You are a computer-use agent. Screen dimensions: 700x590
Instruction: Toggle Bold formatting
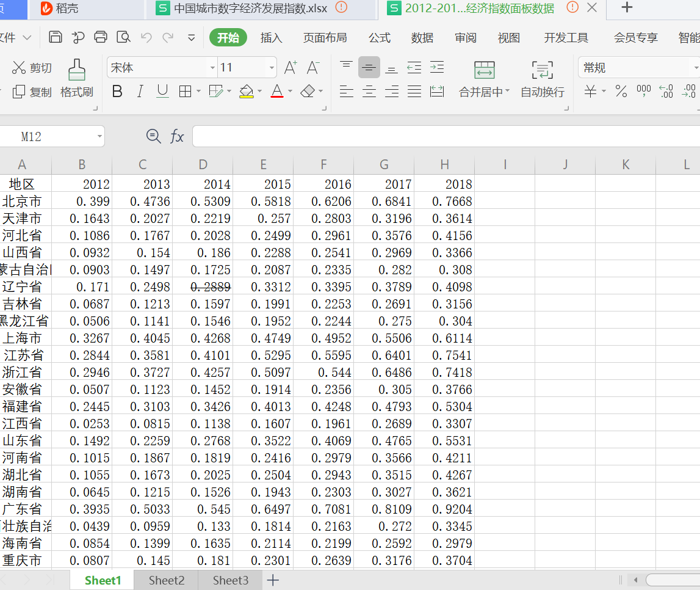click(x=117, y=92)
